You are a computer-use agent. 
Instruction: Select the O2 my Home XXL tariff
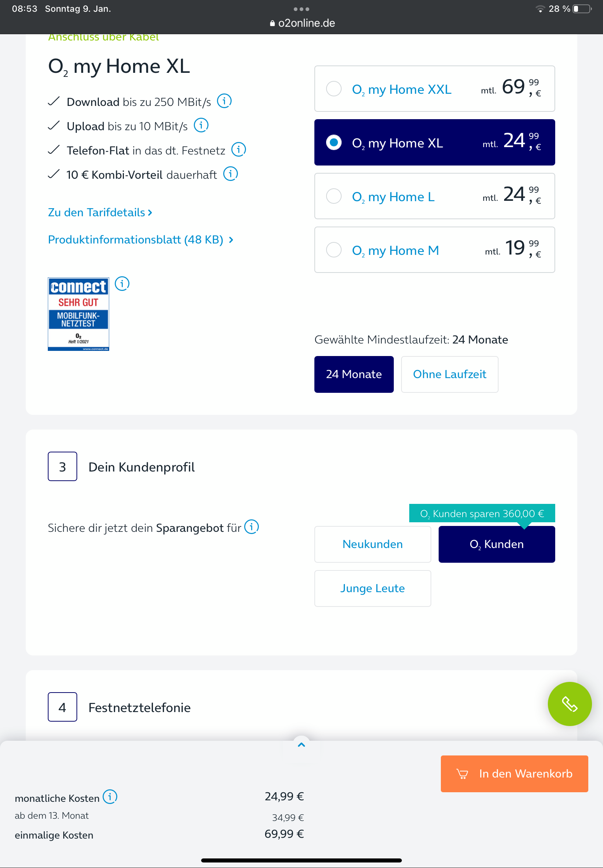click(x=435, y=89)
